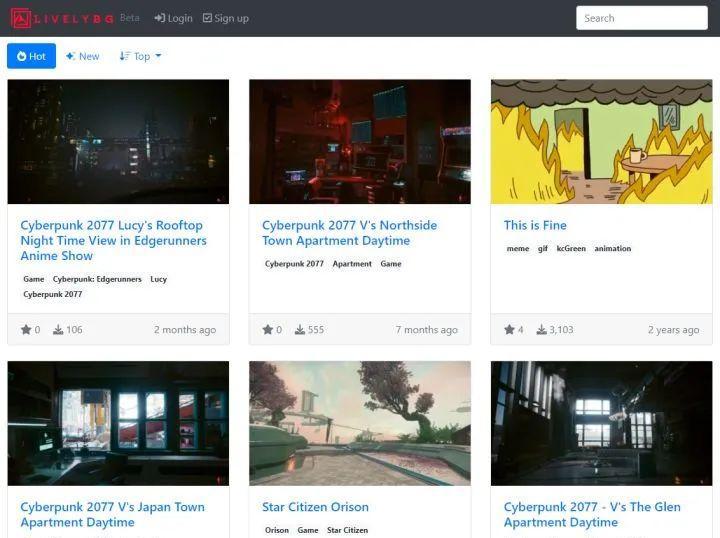Viewport: 720px width, 538px height.
Task: Select the kcGreen tag
Action: pos(571,248)
